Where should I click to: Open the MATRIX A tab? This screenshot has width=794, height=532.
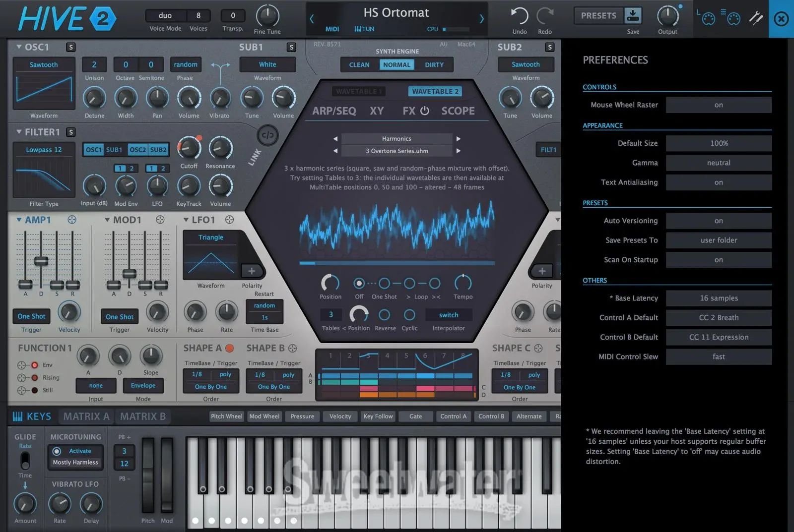pos(86,416)
